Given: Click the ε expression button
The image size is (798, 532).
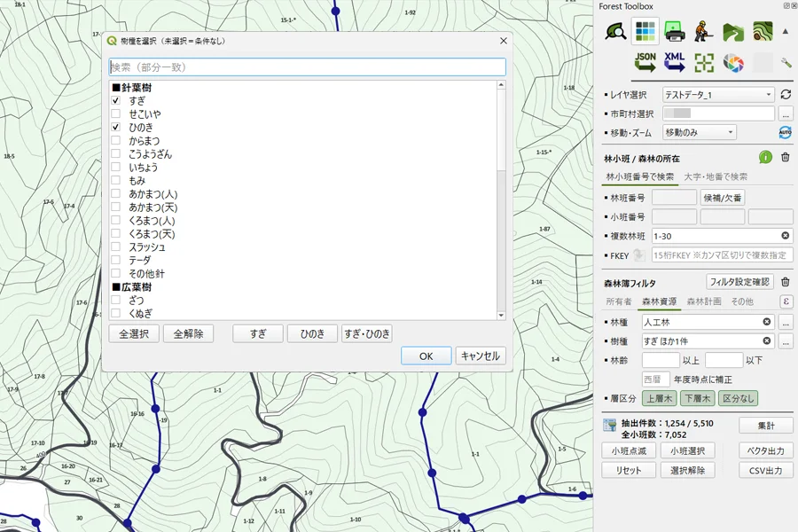Looking at the screenshot, I should 786,301.
